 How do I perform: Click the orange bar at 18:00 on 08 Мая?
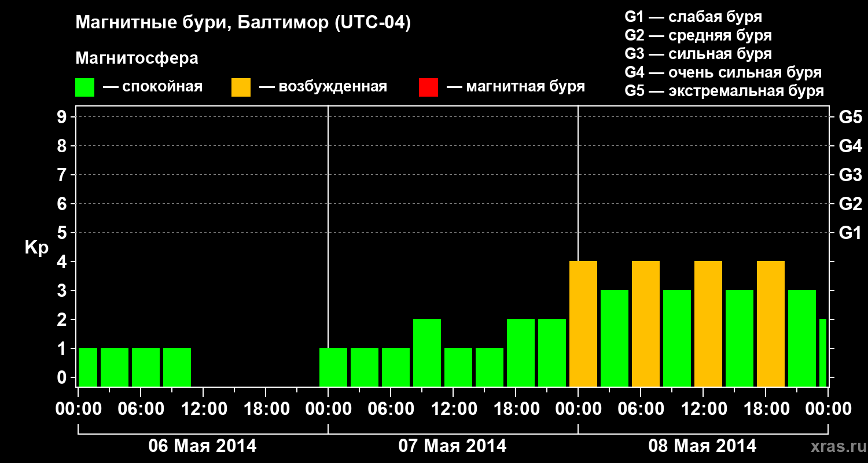click(771, 324)
